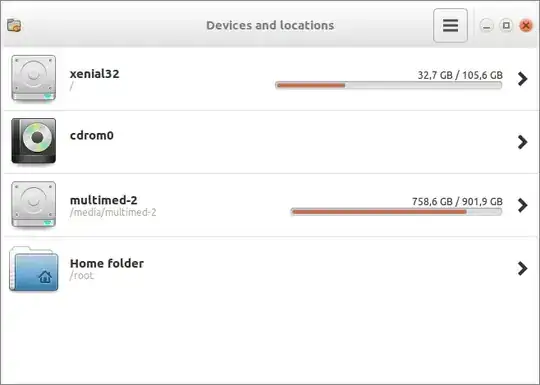Viewport: 540px width, 385px height.
Task: Open Home folder via its chevron arrow
Action: point(522,268)
